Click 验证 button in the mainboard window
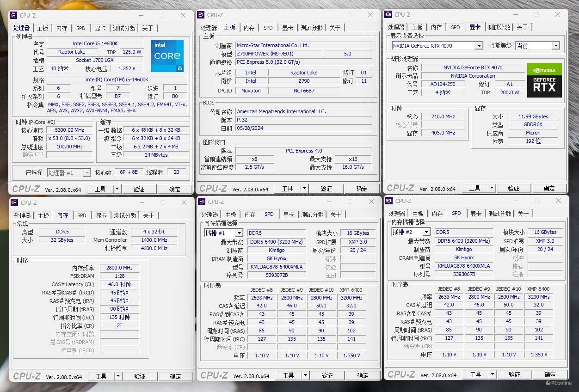This screenshot has height=392, width=579. point(326,189)
